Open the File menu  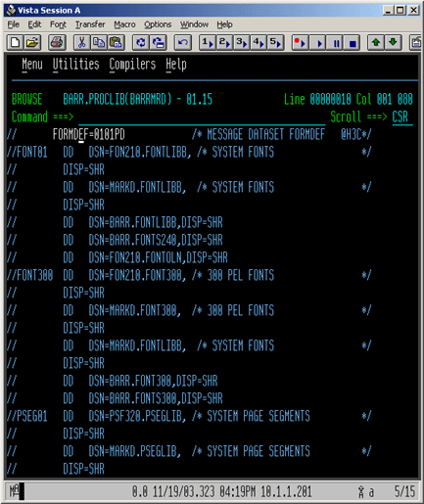(x=14, y=24)
